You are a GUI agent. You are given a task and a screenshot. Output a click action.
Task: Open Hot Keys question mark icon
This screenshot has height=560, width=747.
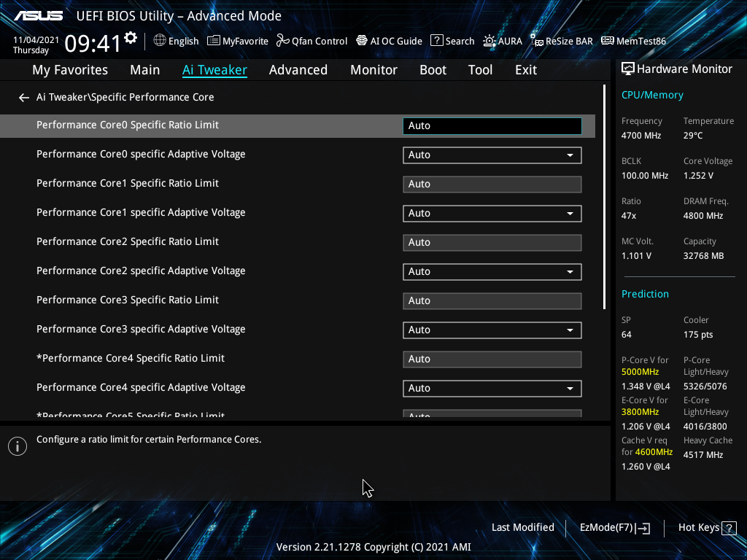tap(729, 528)
